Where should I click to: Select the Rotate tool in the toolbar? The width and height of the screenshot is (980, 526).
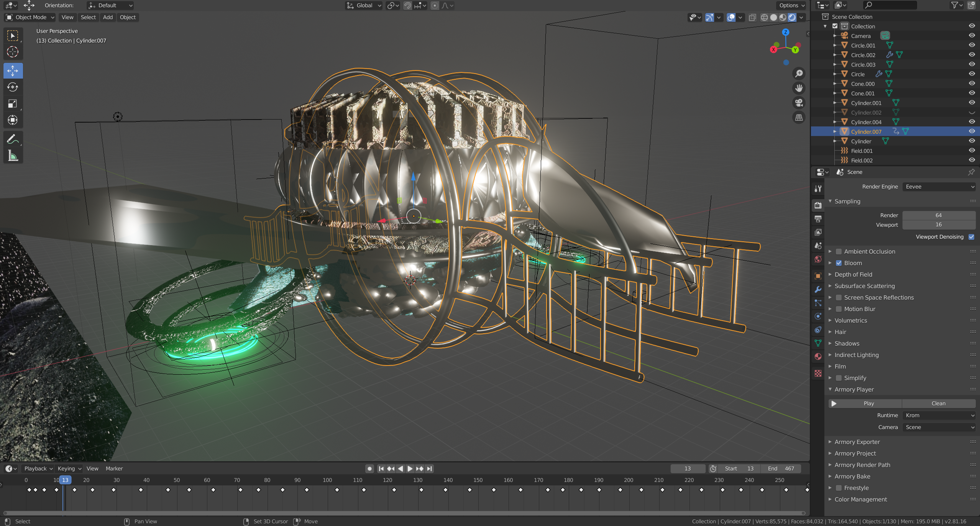point(13,87)
